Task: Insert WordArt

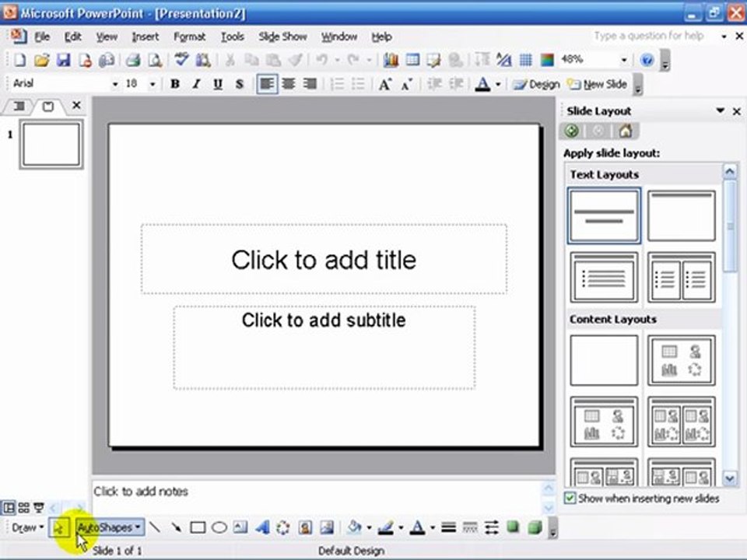Action: pos(262,527)
